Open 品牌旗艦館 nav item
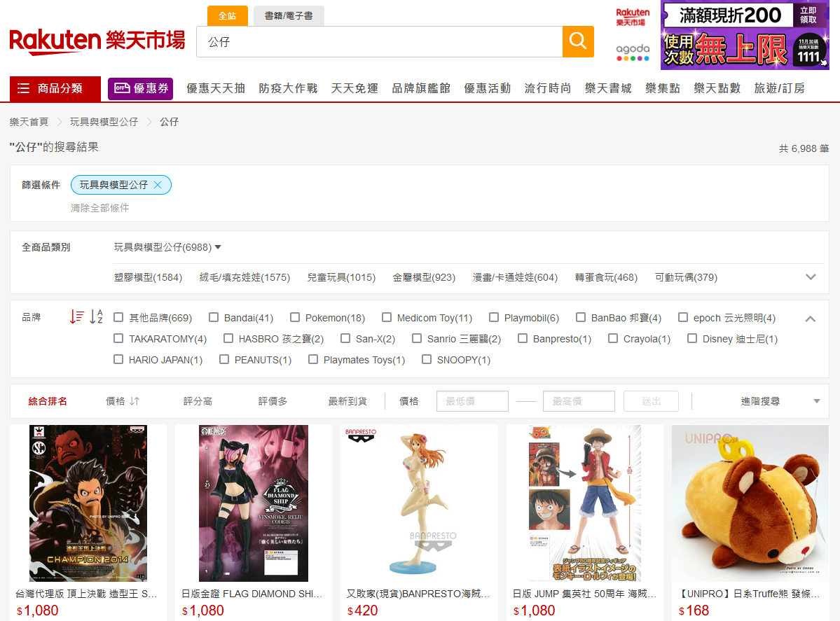The height and width of the screenshot is (621, 840). [x=421, y=88]
